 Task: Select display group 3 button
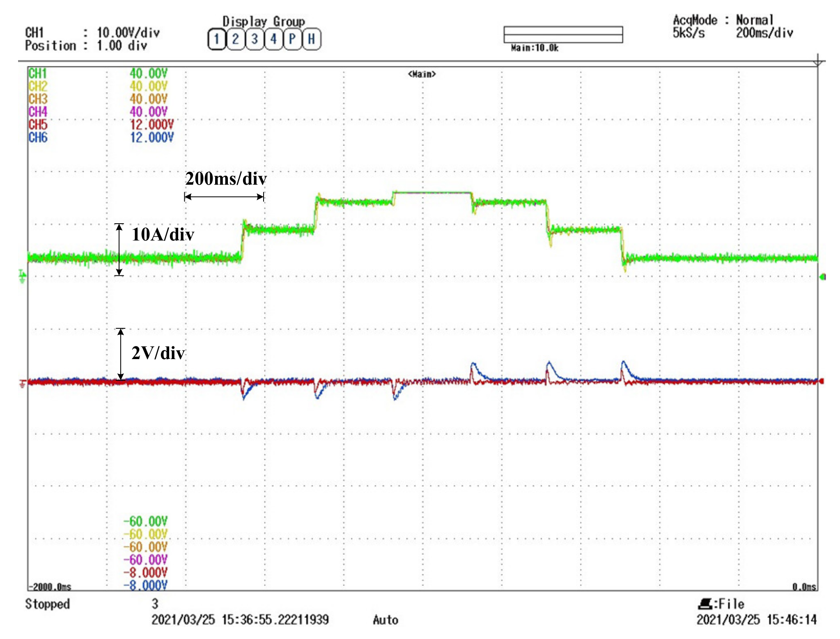point(255,39)
